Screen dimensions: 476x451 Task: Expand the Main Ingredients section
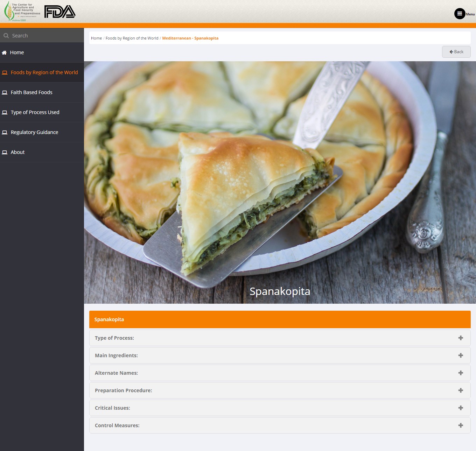click(280, 355)
